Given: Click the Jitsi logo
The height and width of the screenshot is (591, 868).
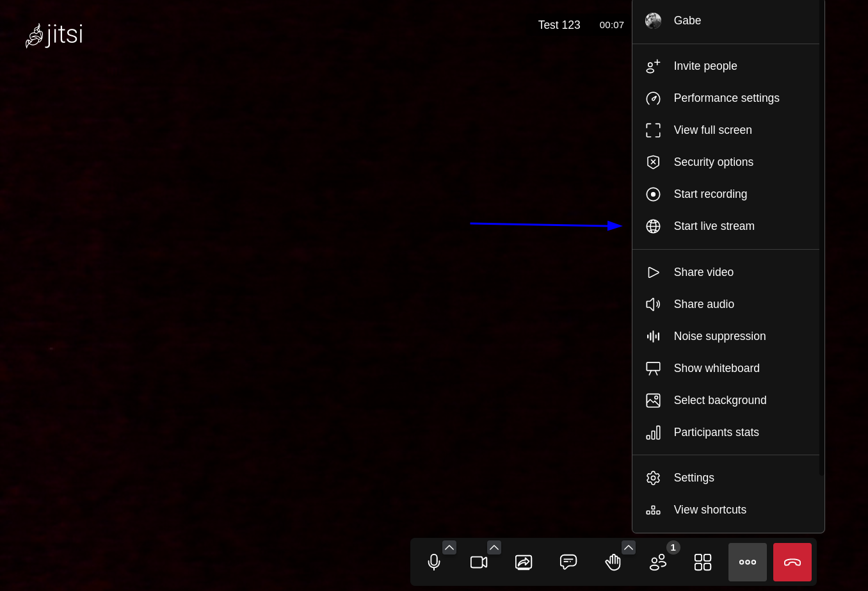Looking at the screenshot, I should coord(54,35).
